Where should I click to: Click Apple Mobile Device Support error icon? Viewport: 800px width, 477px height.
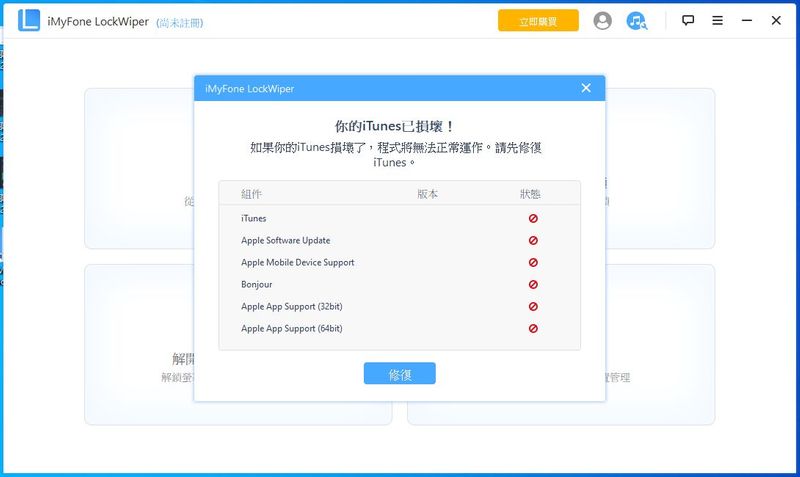[x=533, y=262]
